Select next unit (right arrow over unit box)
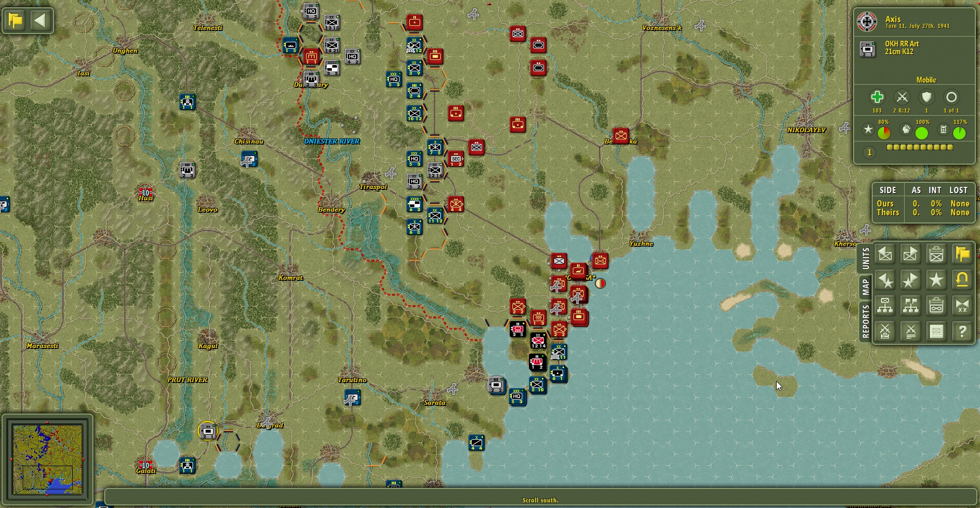The height and width of the screenshot is (508, 980). coord(910,254)
